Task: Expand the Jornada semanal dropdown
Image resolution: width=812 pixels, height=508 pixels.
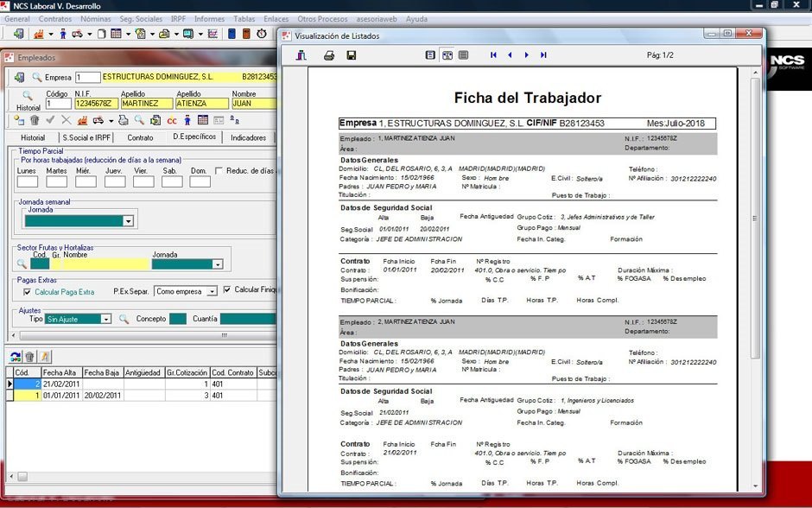Action: (x=128, y=221)
